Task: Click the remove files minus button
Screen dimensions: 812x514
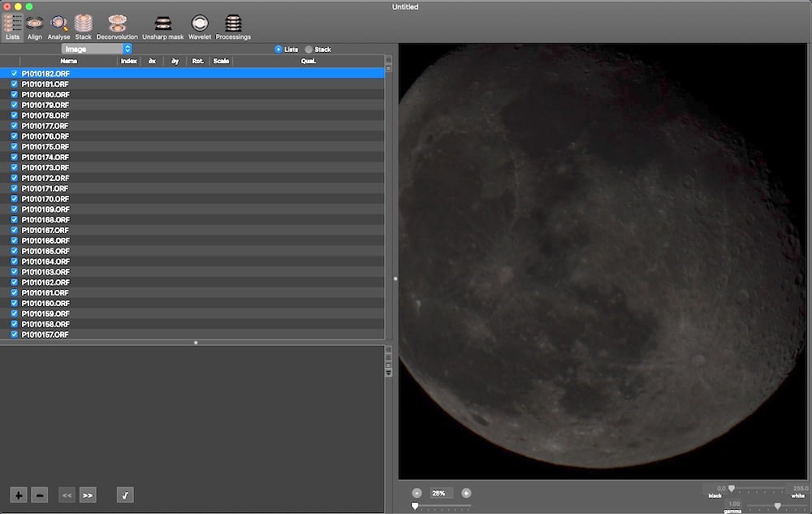Action: (x=39, y=495)
